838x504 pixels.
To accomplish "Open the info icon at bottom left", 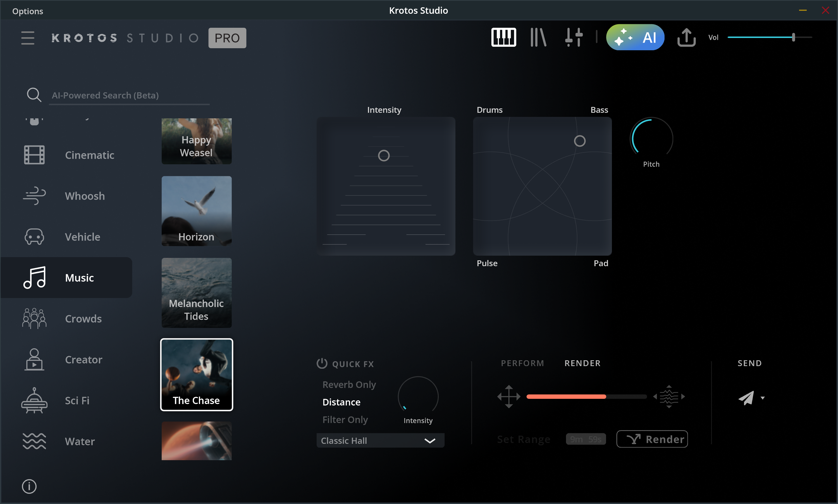I will [x=29, y=486].
